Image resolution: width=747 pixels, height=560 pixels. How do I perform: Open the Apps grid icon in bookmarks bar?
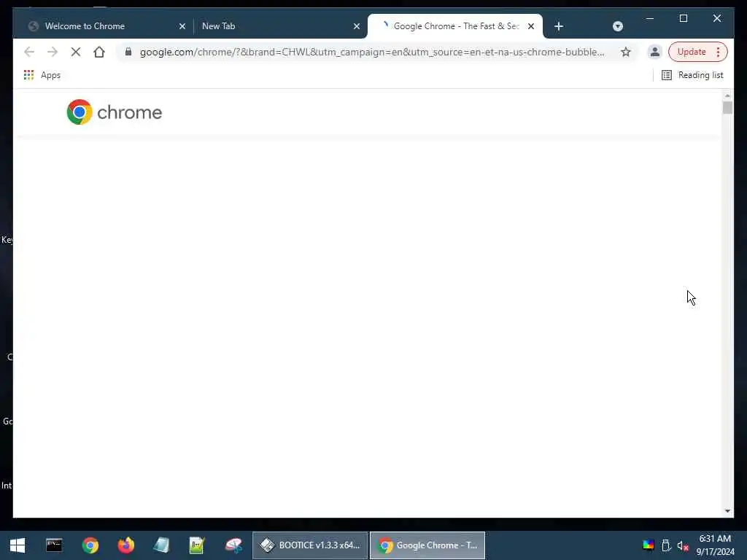point(28,75)
